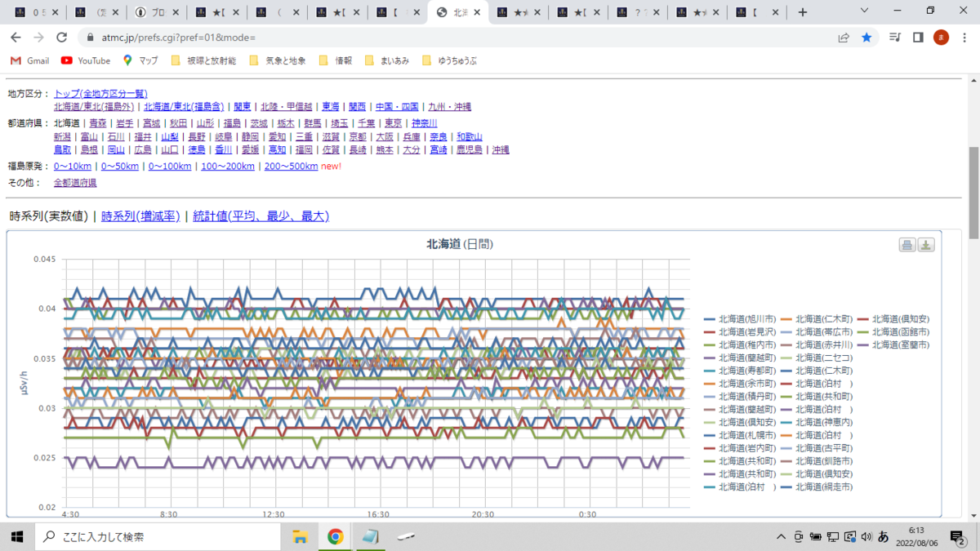Open the 情報 bookmark folder

pyautogui.click(x=336, y=60)
